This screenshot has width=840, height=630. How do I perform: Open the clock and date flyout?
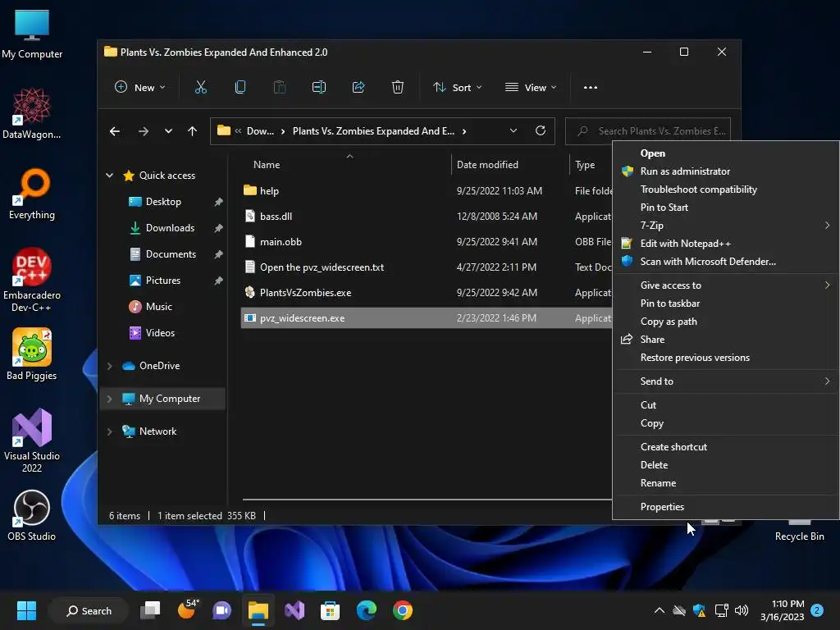coord(782,610)
